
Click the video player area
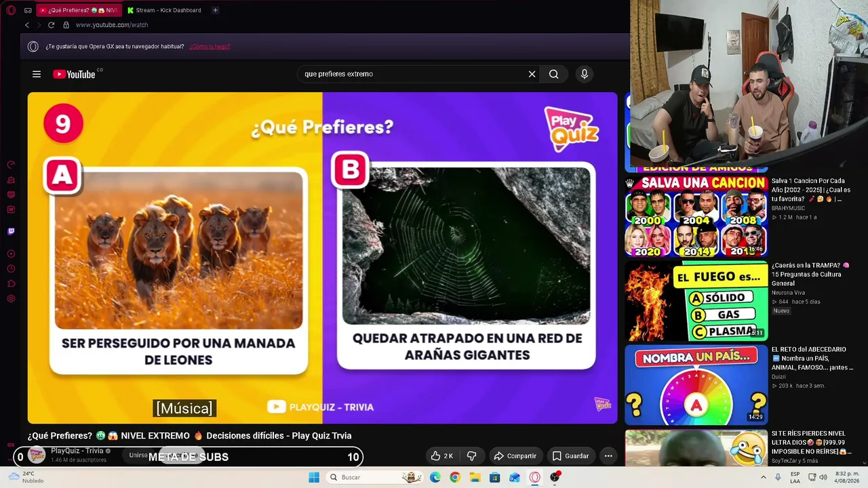click(323, 258)
